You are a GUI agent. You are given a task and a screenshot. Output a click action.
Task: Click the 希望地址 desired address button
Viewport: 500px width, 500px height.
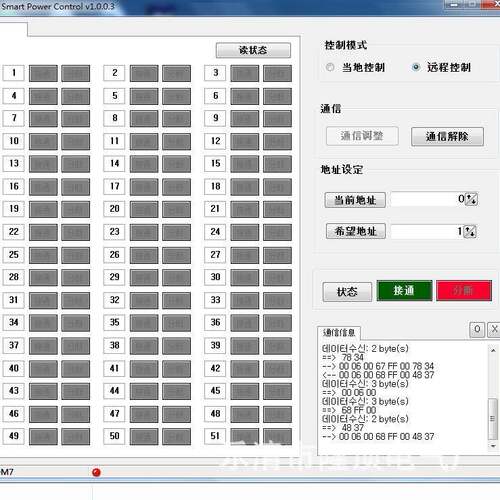point(356,231)
